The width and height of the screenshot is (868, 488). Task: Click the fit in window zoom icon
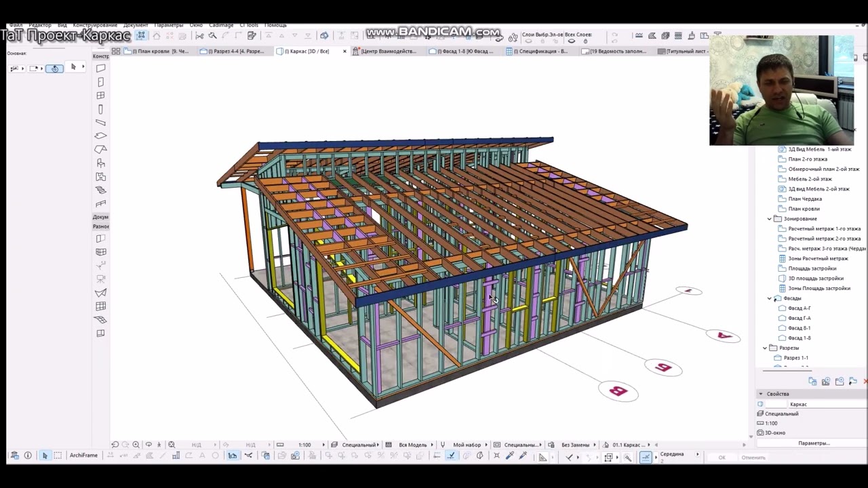[172, 445]
